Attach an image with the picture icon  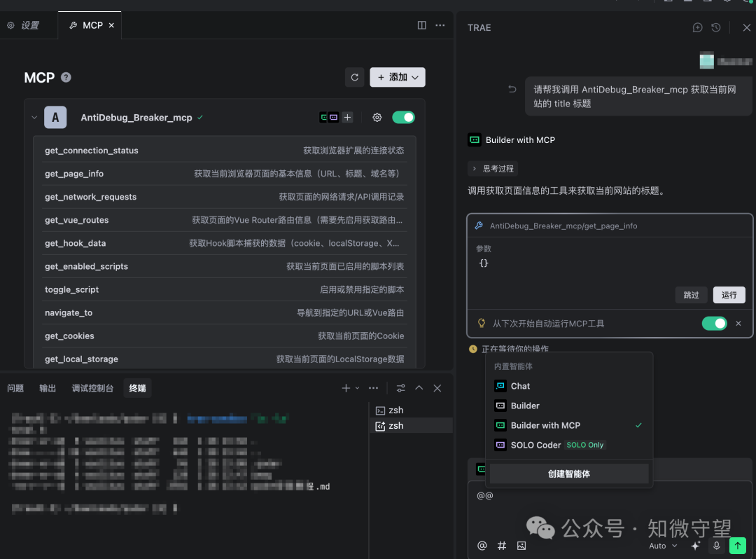click(521, 546)
